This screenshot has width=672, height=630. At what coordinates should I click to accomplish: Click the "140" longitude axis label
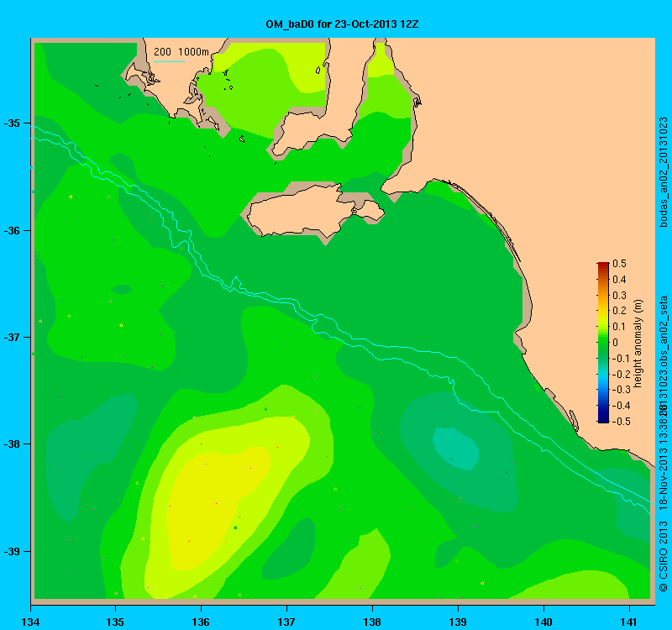click(543, 622)
